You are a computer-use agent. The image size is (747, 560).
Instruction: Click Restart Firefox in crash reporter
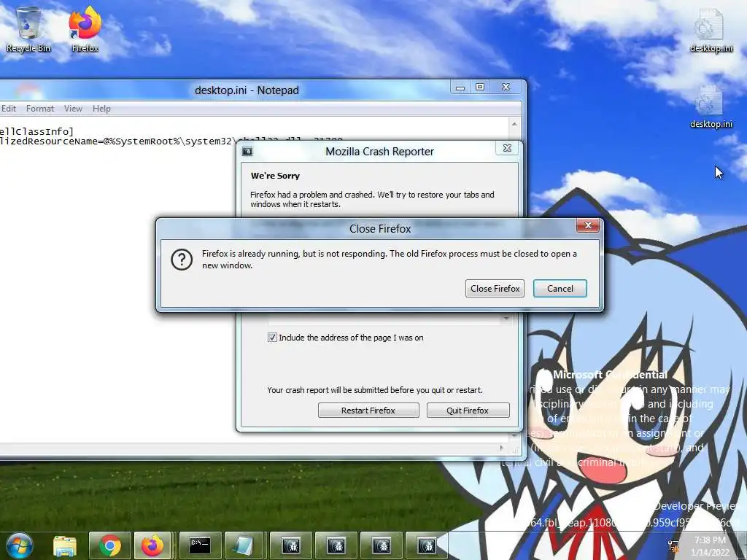pyautogui.click(x=368, y=411)
